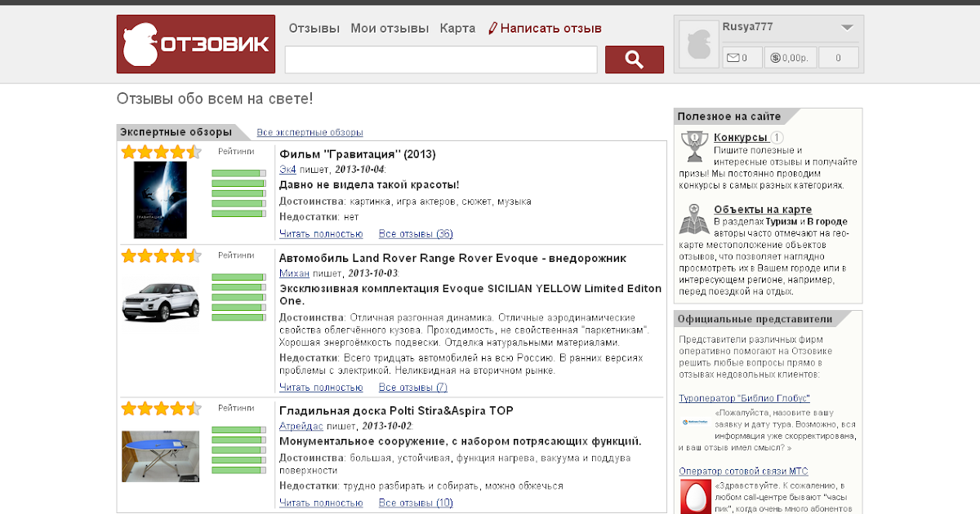Show Все отзывы (36)
Viewport: 980px width, 514px height.
click(416, 234)
